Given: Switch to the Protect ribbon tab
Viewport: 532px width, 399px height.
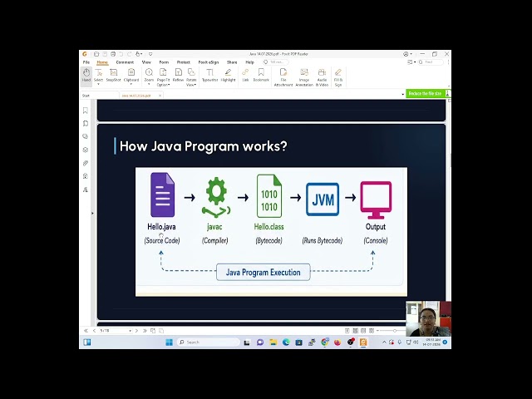Looking at the screenshot, I should click(x=183, y=62).
